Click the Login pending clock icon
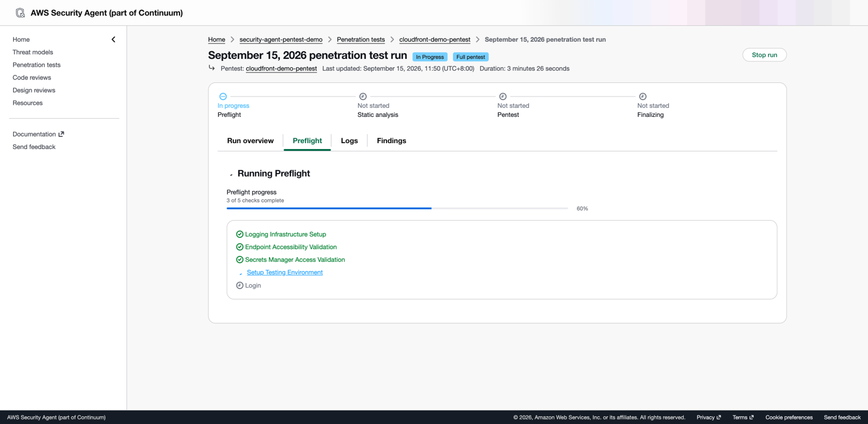 (x=240, y=286)
